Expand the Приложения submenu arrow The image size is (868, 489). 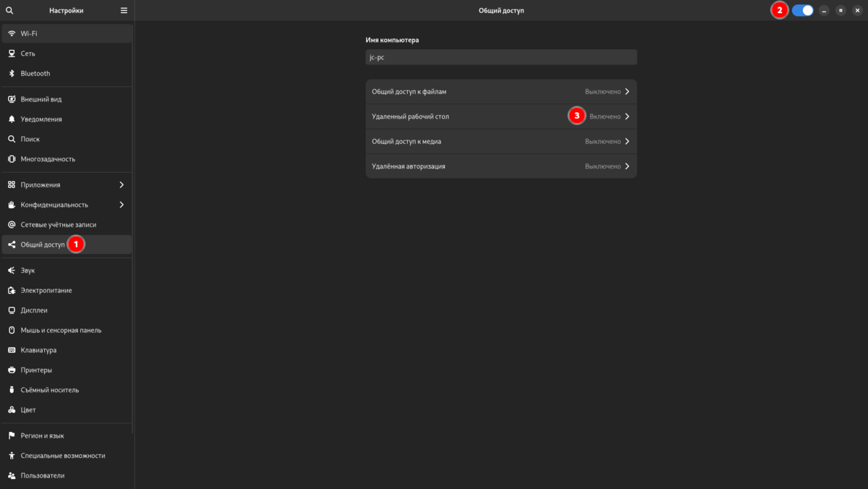[x=122, y=184]
